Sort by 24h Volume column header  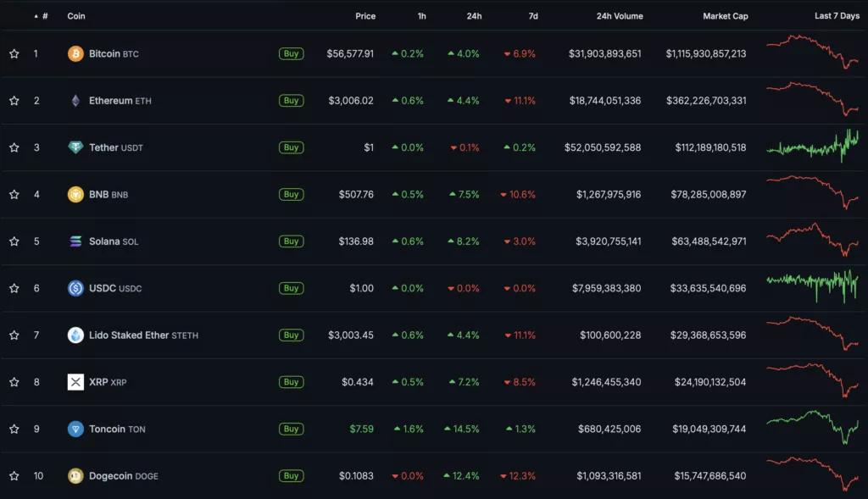[x=619, y=16]
